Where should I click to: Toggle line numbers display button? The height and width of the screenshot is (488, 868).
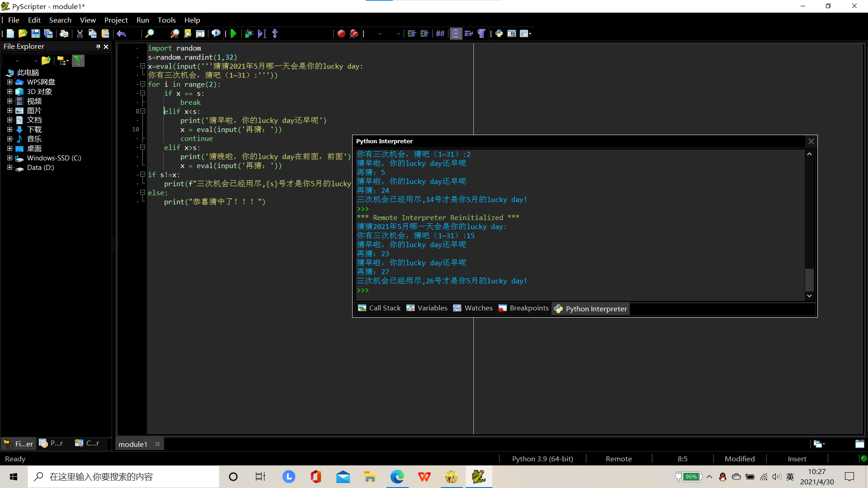point(456,33)
